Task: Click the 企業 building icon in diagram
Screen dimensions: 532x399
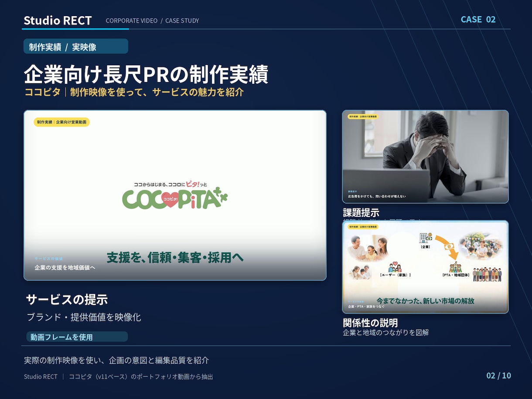Action: tap(425, 238)
